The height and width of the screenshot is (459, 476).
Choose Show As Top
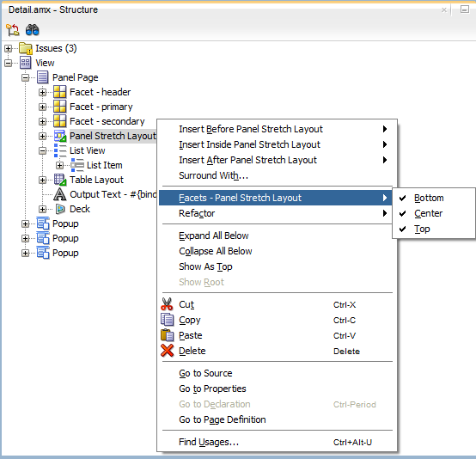277,266
